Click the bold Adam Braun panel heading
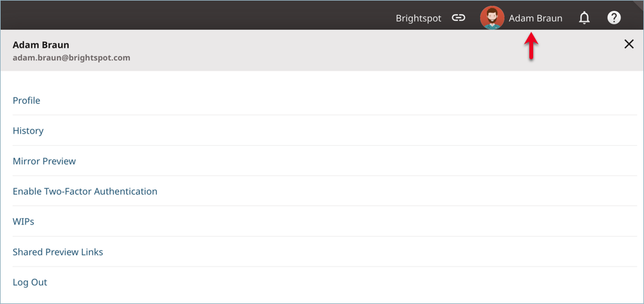Image resolution: width=644 pixels, height=304 pixels. tap(41, 45)
